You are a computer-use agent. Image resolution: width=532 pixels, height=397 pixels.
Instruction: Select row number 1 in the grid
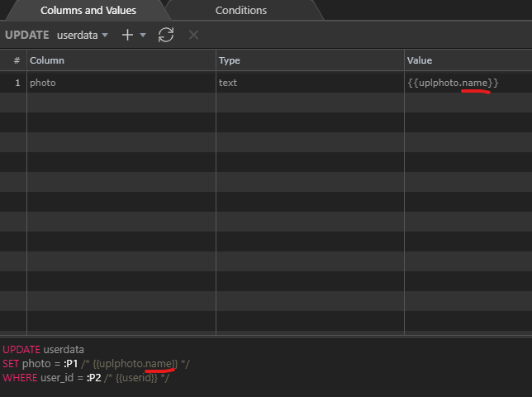(x=15, y=83)
